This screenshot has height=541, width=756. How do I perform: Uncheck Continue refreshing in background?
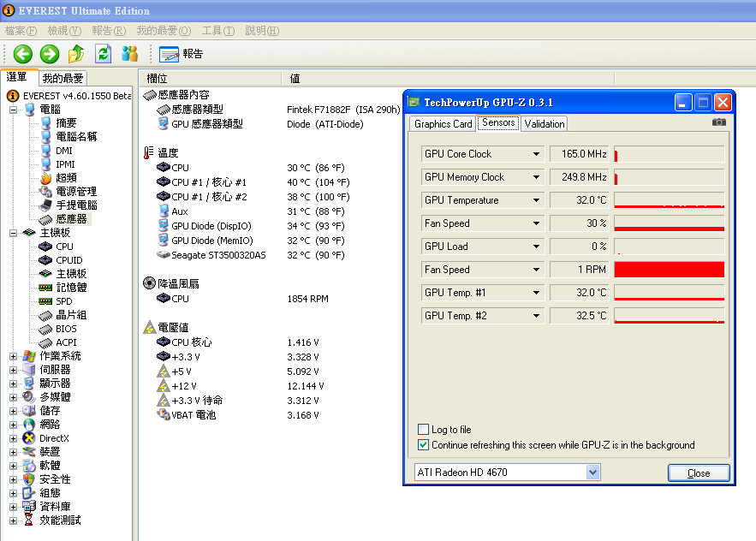coord(423,444)
